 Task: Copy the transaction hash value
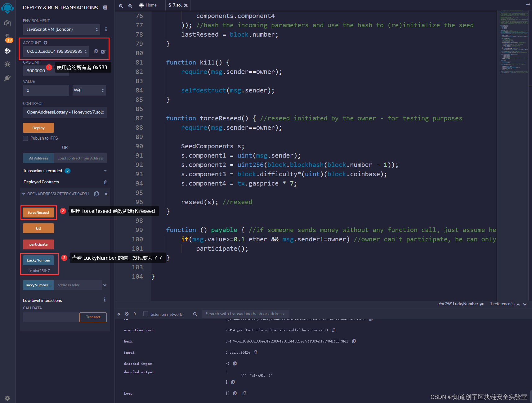tap(354, 341)
